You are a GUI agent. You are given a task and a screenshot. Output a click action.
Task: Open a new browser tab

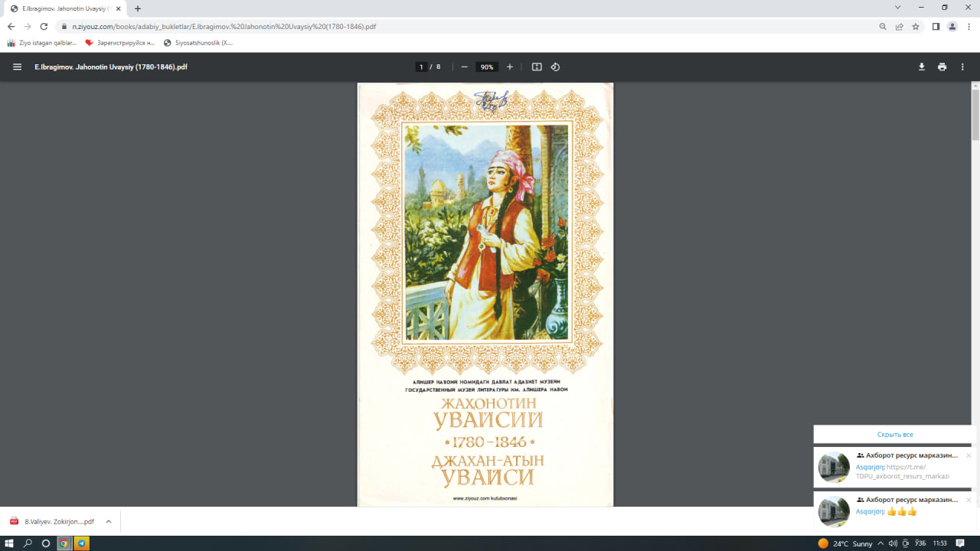point(138,8)
